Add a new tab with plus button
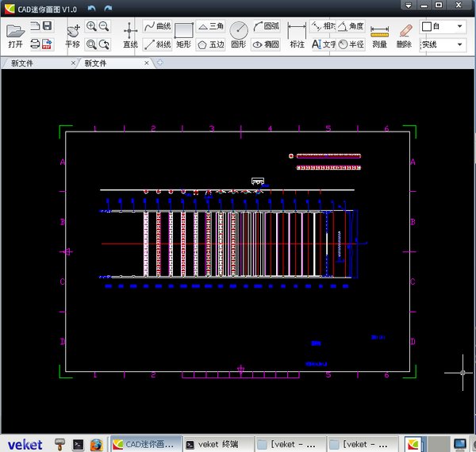Image resolution: width=476 pixels, height=452 pixels. click(159, 63)
